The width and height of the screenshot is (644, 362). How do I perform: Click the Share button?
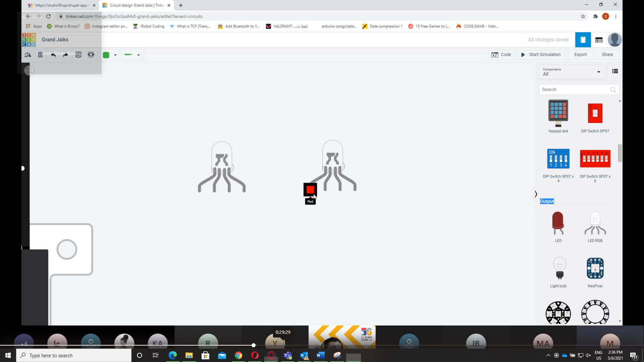pos(607,55)
